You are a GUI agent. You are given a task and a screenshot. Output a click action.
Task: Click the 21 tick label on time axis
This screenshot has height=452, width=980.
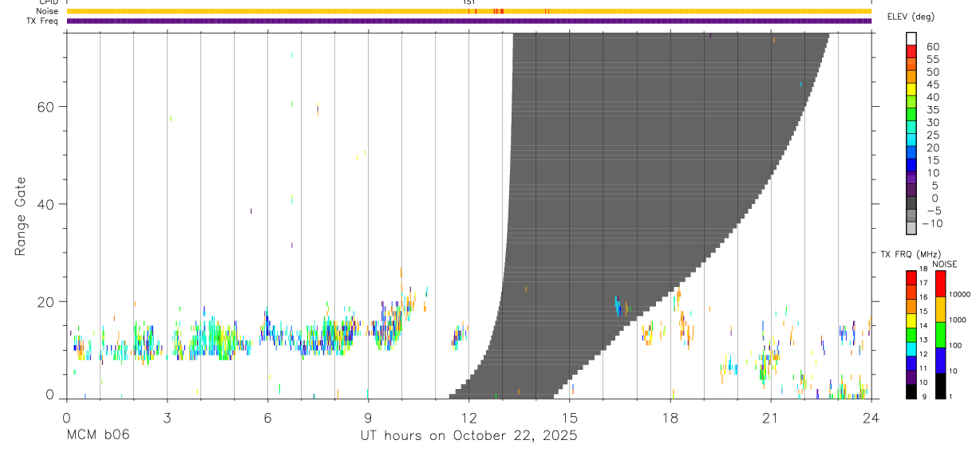click(770, 417)
